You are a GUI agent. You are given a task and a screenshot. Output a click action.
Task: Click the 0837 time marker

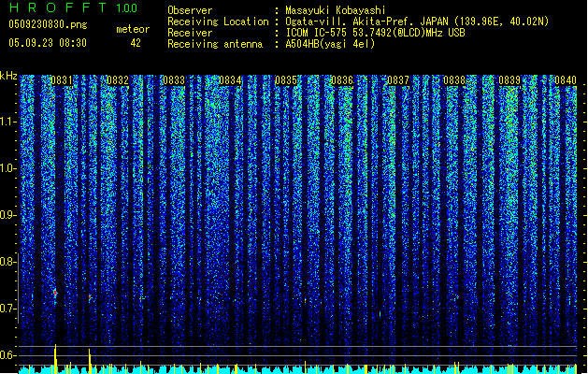click(x=398, y=80)
